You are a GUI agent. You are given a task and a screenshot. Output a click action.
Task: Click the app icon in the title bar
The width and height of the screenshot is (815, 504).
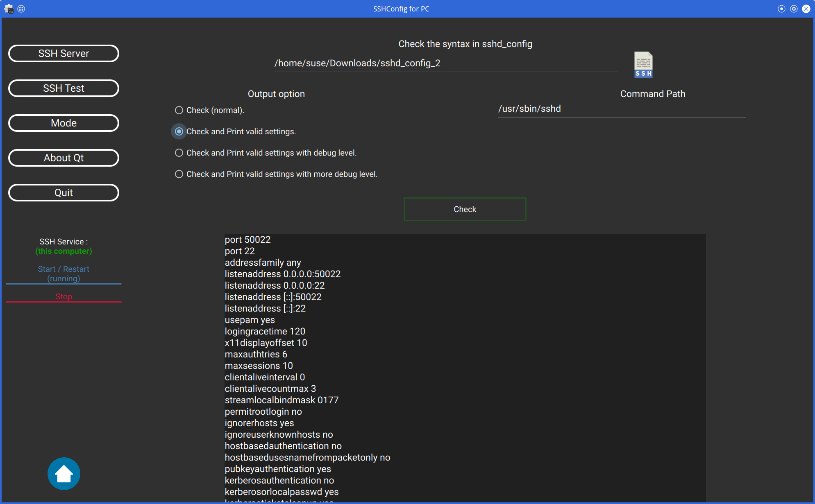click(x=9, y=9)
